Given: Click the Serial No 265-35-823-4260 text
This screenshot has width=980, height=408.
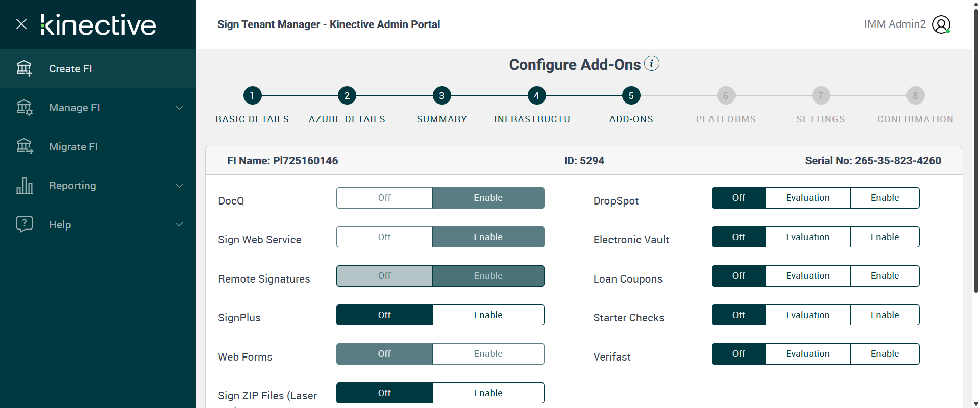Looking at the screenshot, I should click(873, 161).
